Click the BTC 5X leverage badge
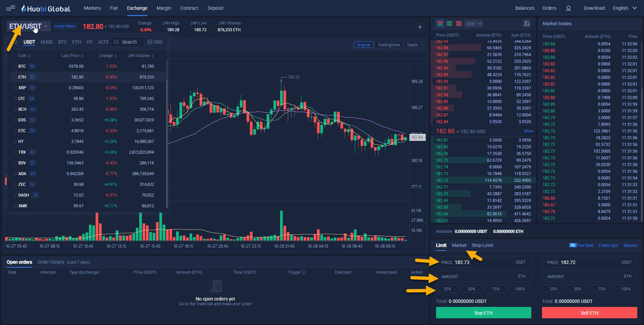The image size is (644, 325). click(32, 66)
